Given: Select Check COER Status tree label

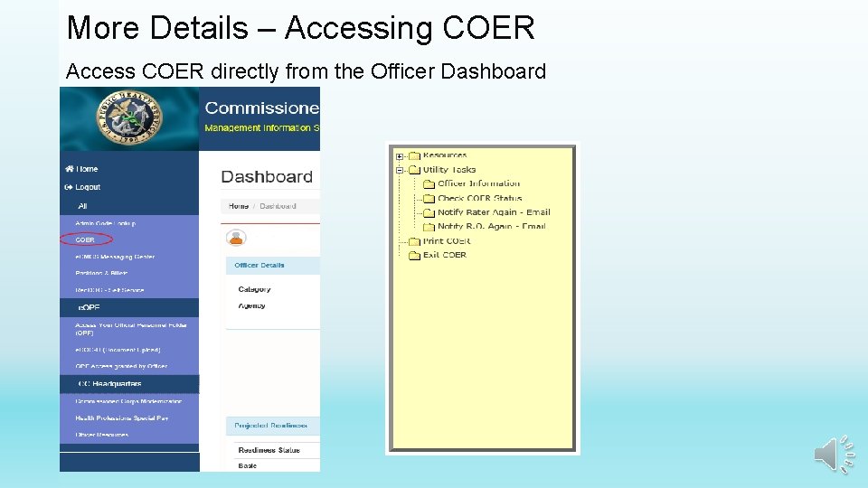Looking at the screenshot, I should [480, 198].
